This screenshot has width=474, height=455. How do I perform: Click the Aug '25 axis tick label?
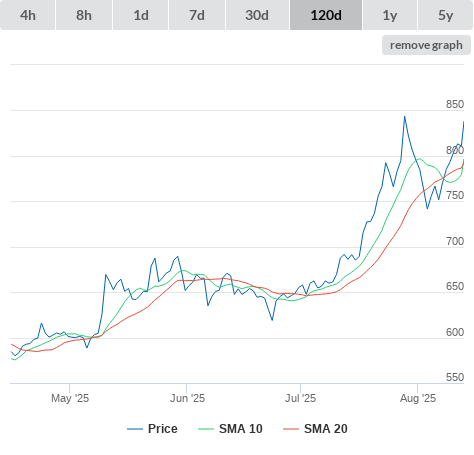click(x=418, y=398)
